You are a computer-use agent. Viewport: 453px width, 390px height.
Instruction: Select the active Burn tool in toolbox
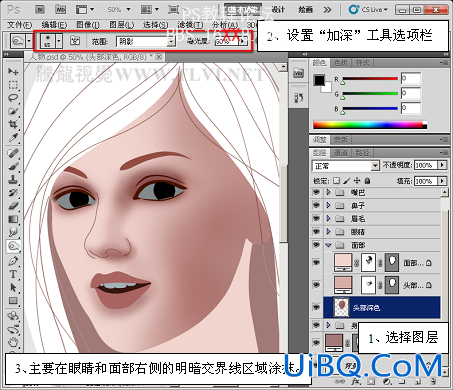point(13,246)
